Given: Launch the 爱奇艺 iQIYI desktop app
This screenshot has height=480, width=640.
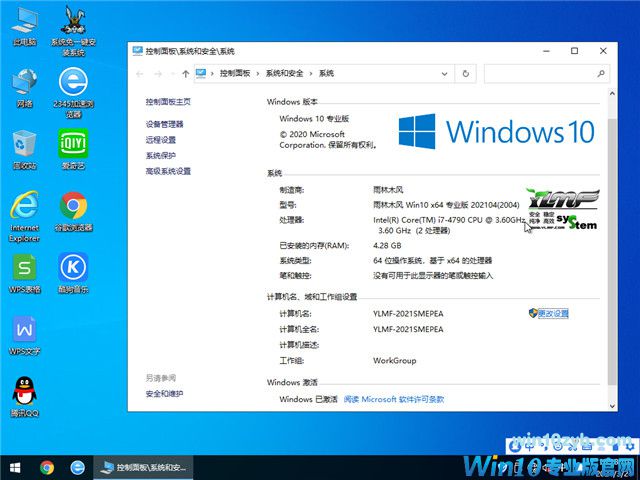Looking at the screenshot, I should (73, 149).
